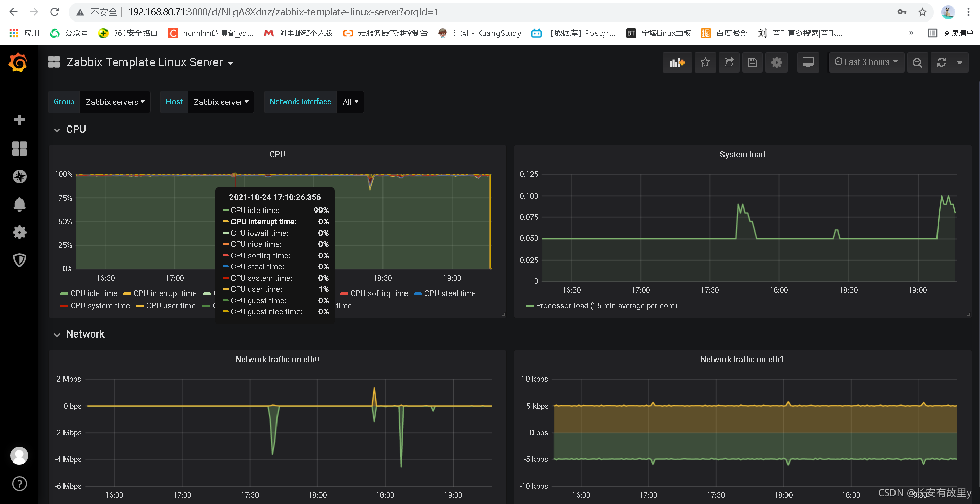Open browser three-dot menu
The image size is (980, 504).
click(968, 12)
